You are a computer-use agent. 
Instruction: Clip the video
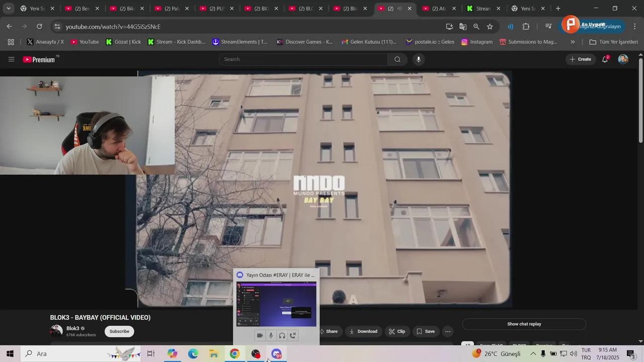[397, 331]
